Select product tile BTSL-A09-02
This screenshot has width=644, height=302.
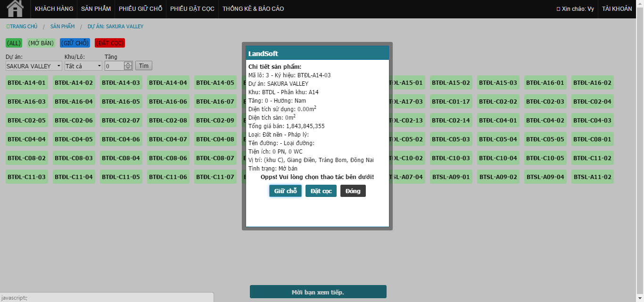tap(498, 177)
